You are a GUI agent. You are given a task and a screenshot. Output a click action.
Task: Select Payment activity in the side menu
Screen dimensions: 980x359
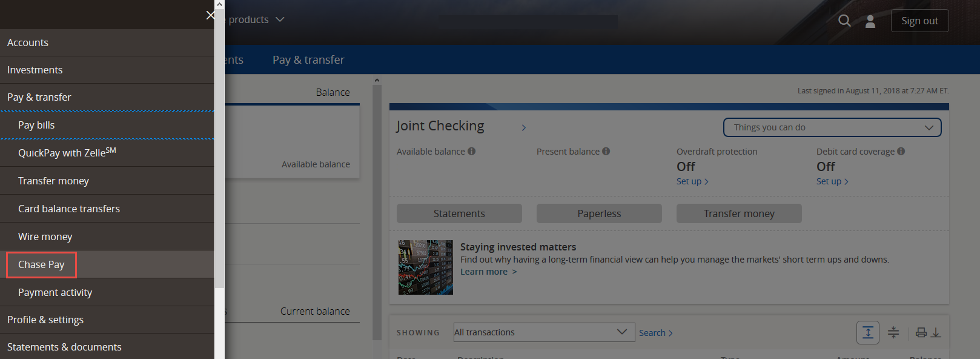(x=107, y=292)
